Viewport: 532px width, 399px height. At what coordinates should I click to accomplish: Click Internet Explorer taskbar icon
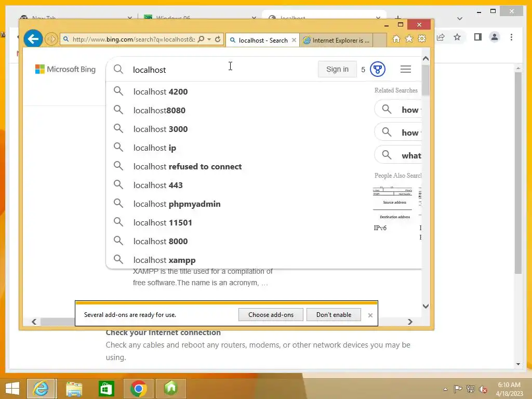(x=42, y=389)
